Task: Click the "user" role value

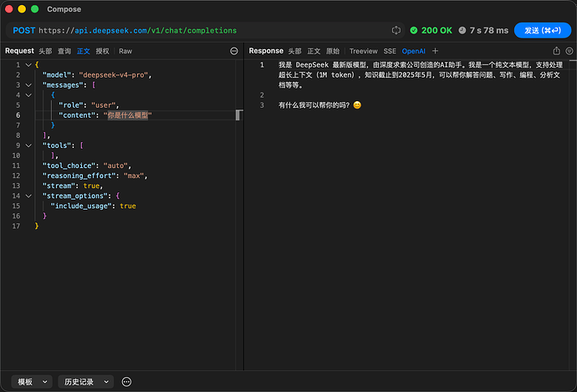Action: coord(104,105)
